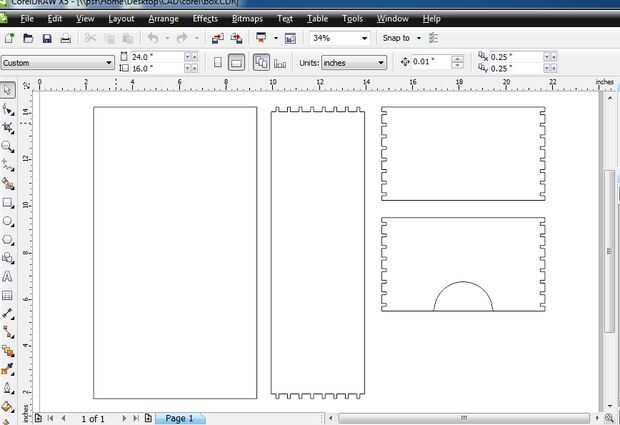The width and height of the screenshot is (620, 425).
Task: Open the View menu
Action: click(x=85, y=19)
